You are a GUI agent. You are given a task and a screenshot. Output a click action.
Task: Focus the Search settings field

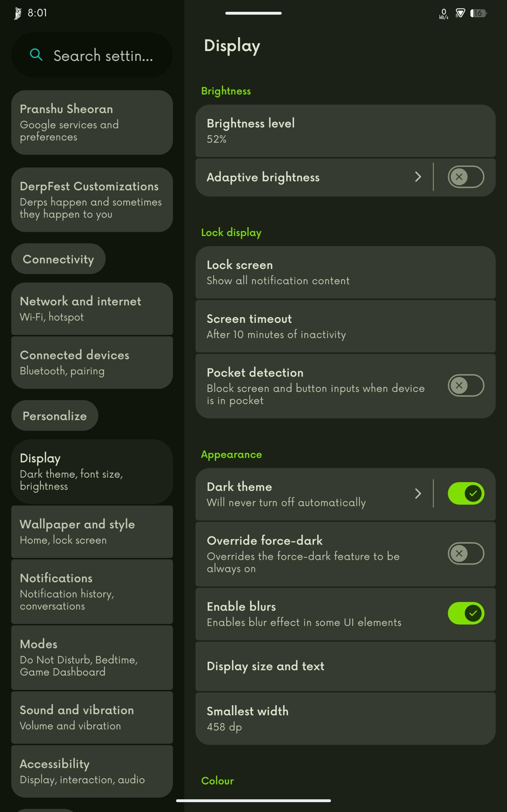click(92, 55)
